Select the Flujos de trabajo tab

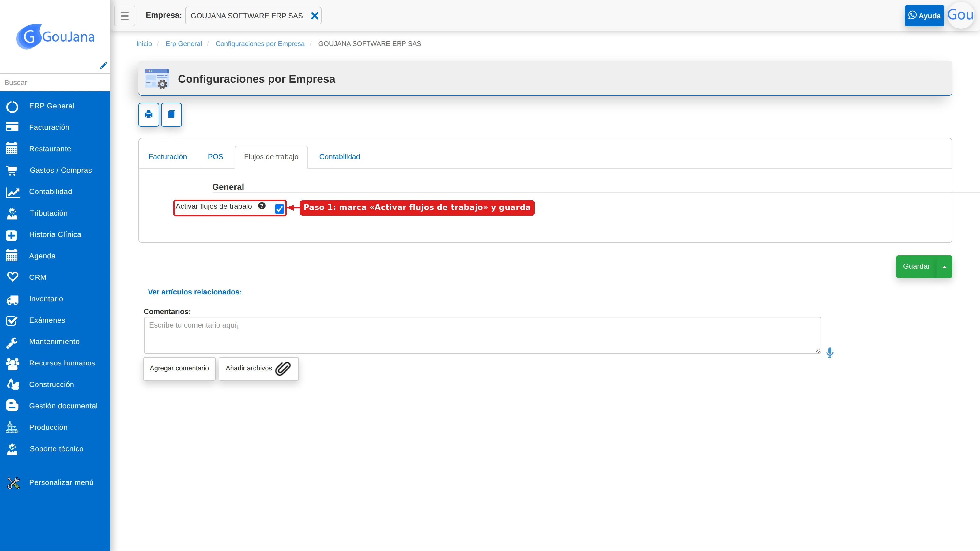point(271,157)
